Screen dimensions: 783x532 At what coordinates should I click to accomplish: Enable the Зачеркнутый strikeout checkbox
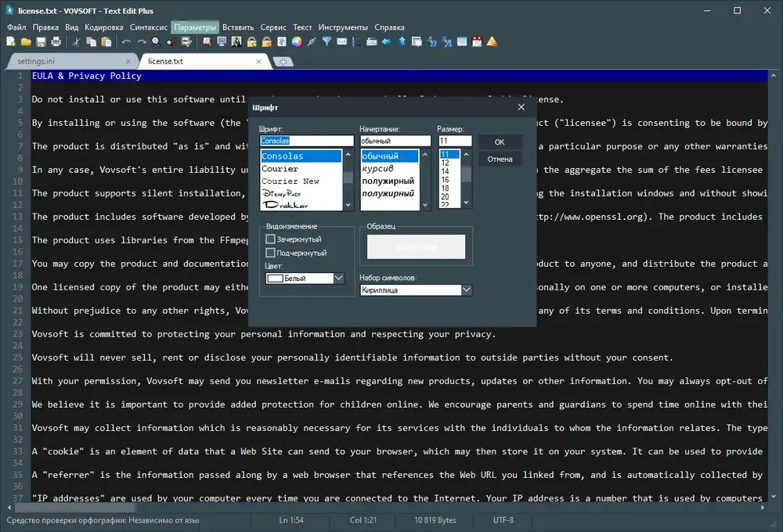pos(271,239)
